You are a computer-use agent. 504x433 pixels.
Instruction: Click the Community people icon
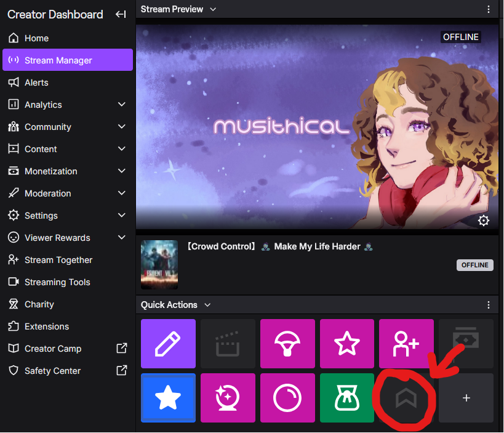point(14,126)
